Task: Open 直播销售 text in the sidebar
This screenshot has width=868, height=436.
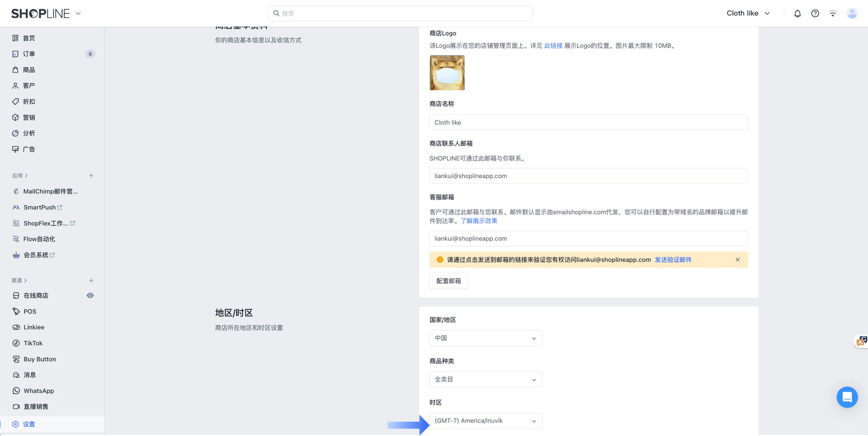Action: pyautogui.click(x=36, y=406)
